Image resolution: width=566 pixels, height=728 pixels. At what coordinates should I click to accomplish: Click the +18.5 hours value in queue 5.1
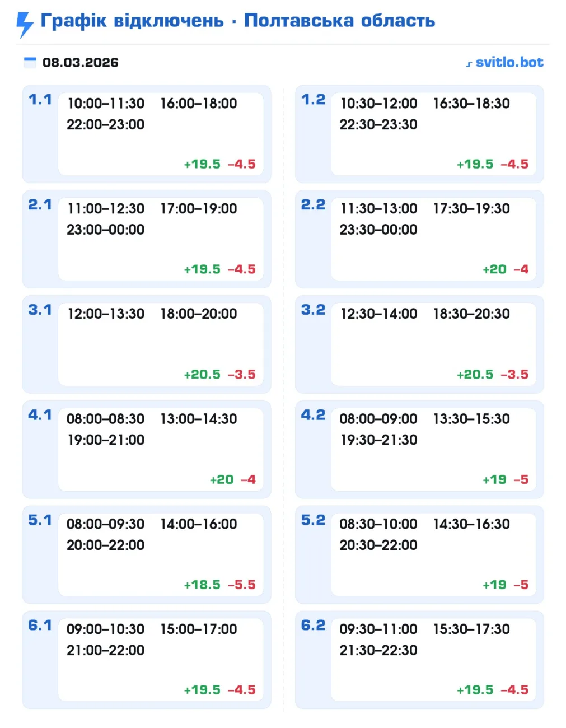pos(202,585)
